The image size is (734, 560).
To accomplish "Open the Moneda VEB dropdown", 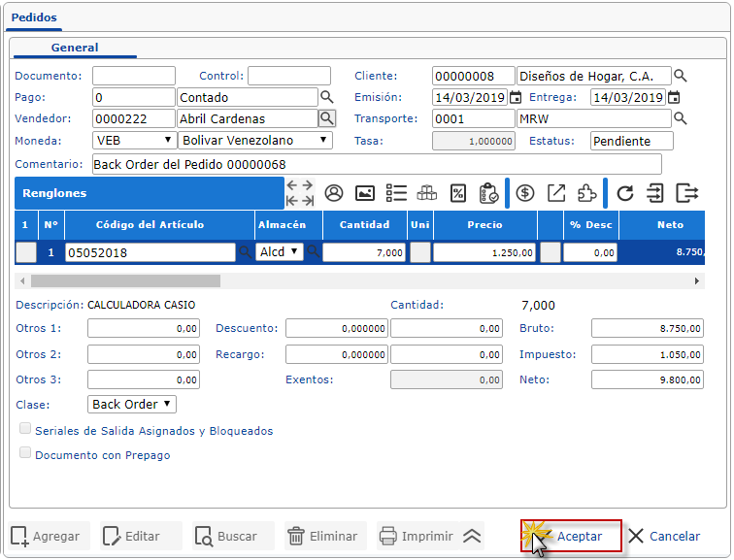I will pos(134,141).
